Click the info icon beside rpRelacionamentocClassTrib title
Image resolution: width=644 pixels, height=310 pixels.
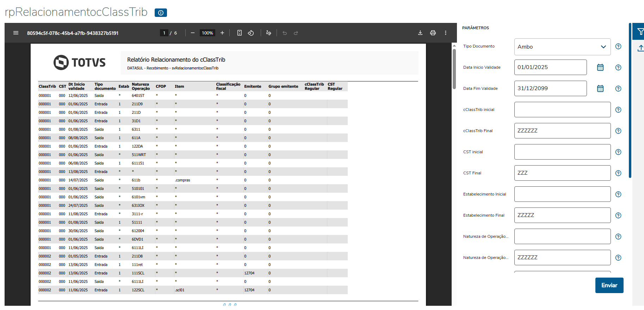click(x=161, y=13)
